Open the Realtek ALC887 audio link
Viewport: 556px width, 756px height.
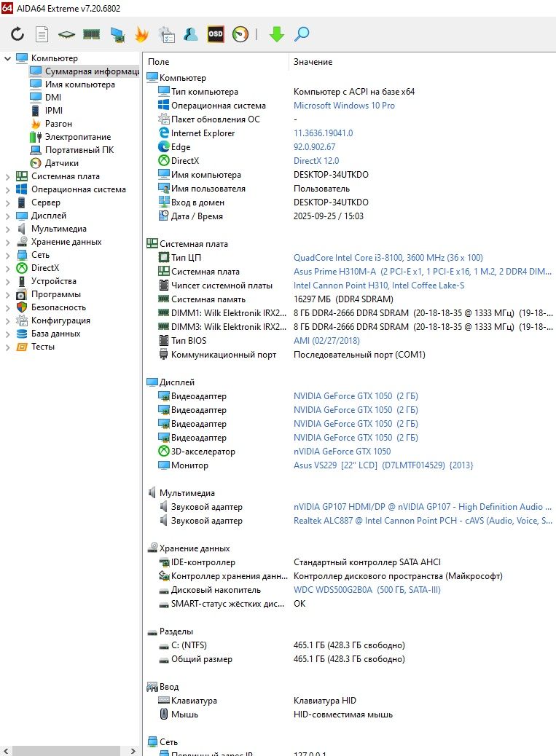click(423, 521)
